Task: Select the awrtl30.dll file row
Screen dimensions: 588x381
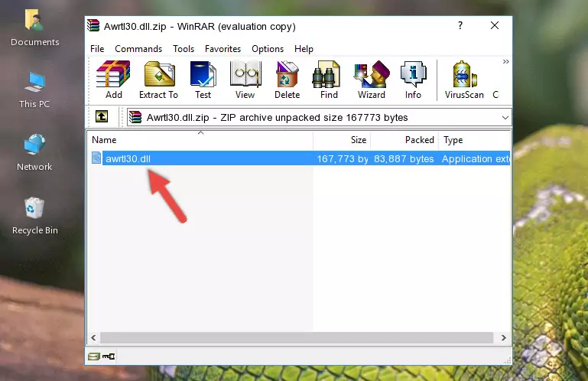Action: (x=299, y=158)
